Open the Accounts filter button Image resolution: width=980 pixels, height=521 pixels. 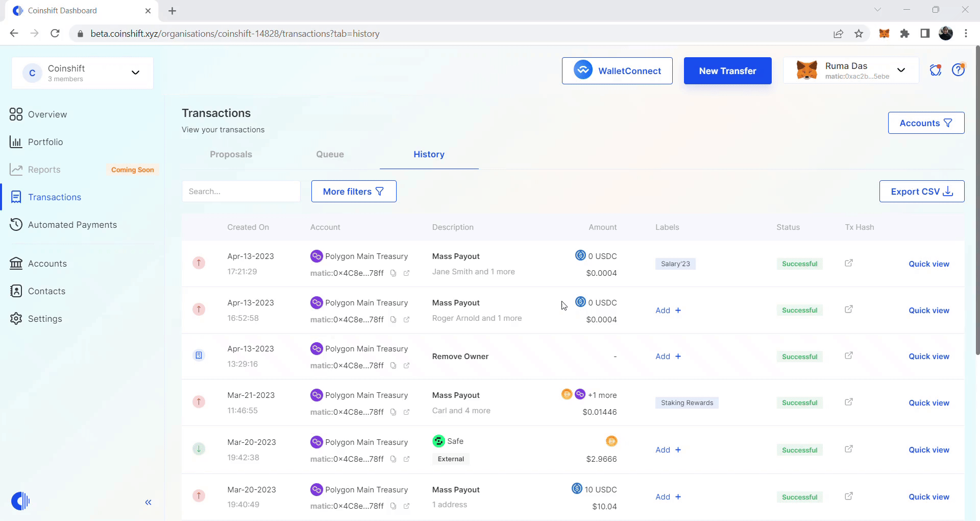[x=925, y=123]
